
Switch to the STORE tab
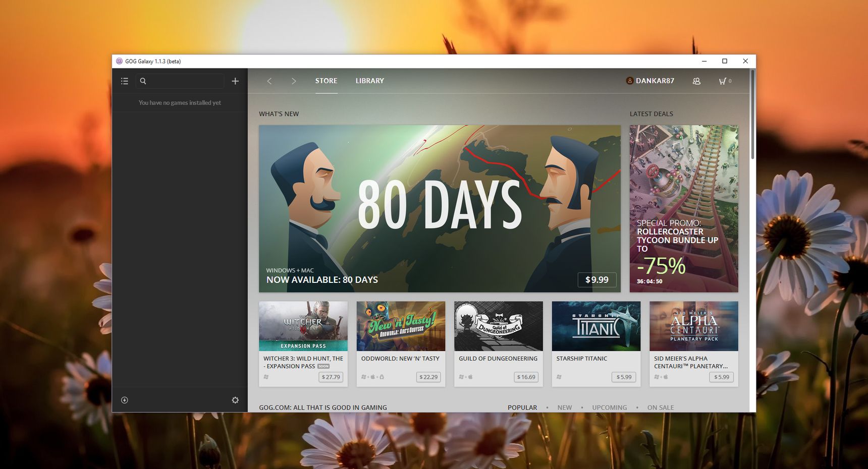click(x=326, y=81)
